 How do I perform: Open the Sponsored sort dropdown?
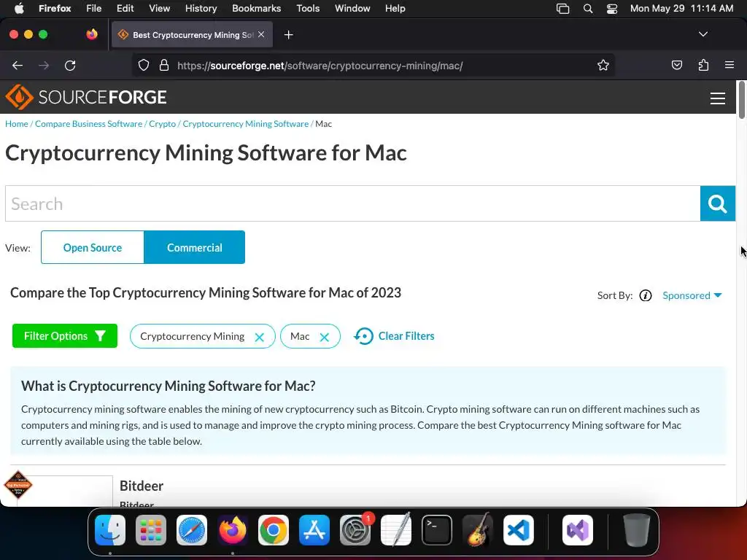[692, 295]
